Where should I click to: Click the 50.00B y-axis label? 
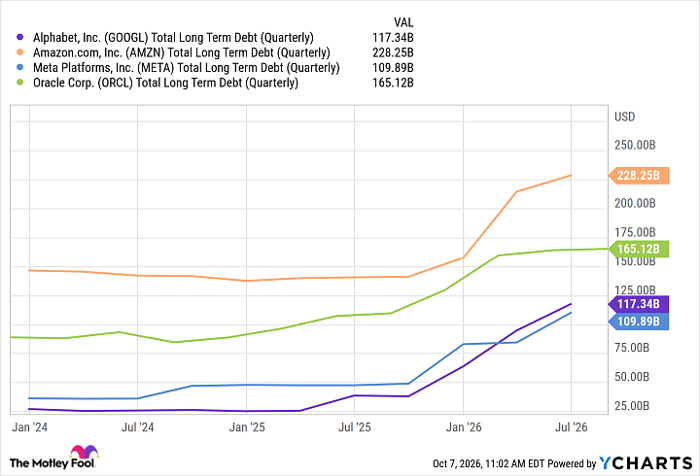[632, 377]
